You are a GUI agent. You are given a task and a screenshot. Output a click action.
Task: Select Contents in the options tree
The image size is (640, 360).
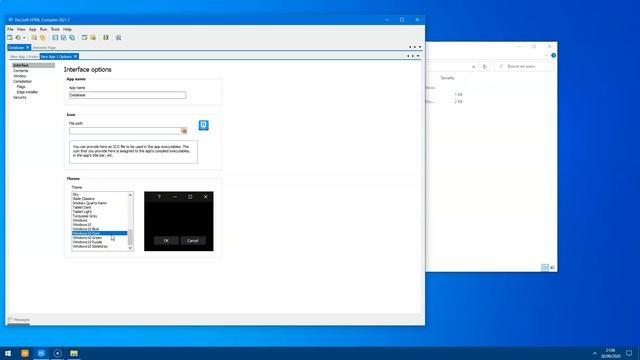pos(21,71)
